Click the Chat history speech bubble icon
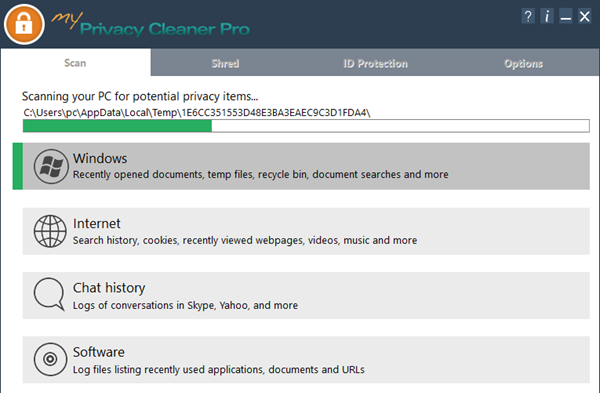 click(49, 294)
